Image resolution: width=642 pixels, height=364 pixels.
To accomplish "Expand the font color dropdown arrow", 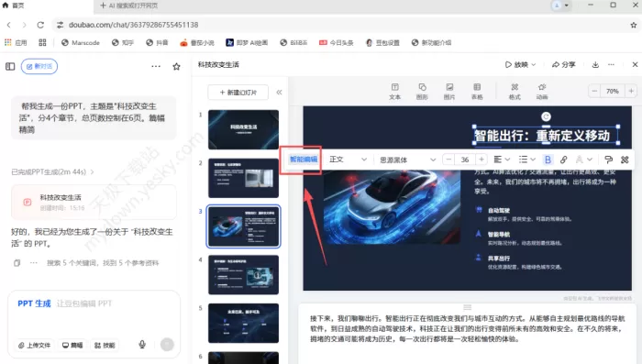I will pos(590,160).
